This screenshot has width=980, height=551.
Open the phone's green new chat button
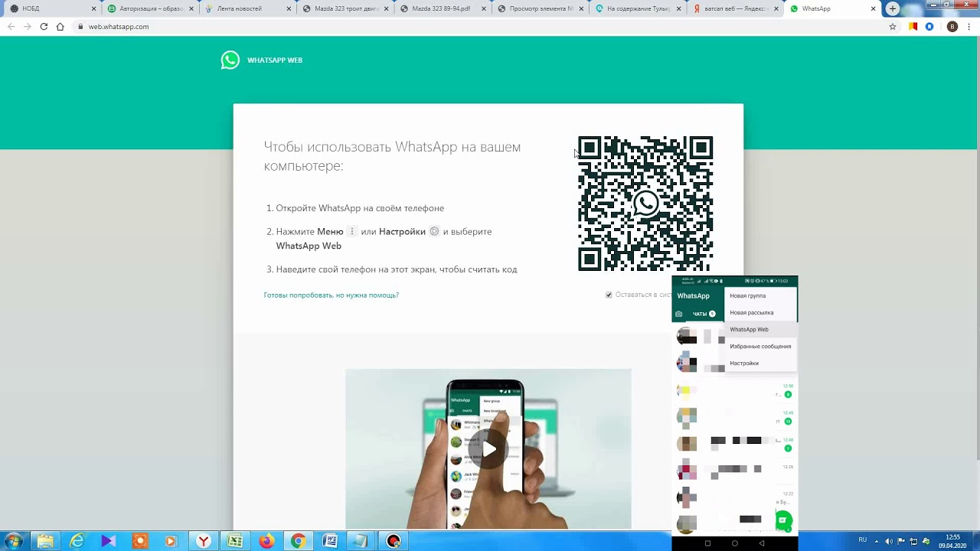click(x=782, y=520)
